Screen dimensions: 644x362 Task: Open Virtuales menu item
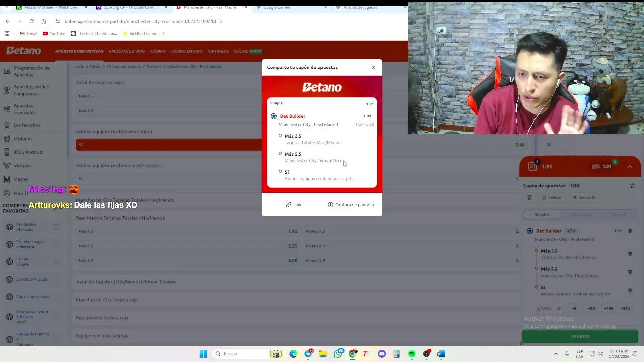tap(218, 51)
